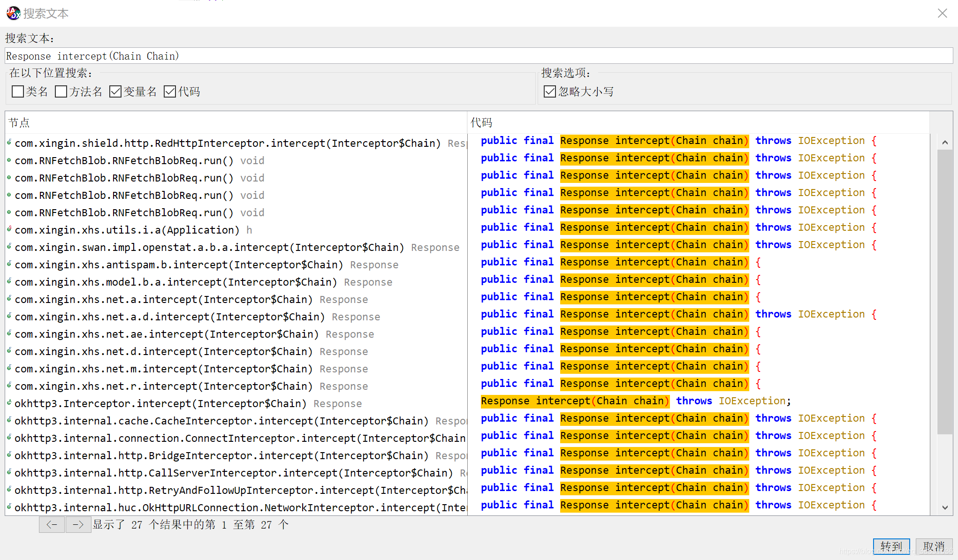Click the jadx app icon in title bar
The image size is (958, 560).
pyautogui.click(x=13, y=13)
